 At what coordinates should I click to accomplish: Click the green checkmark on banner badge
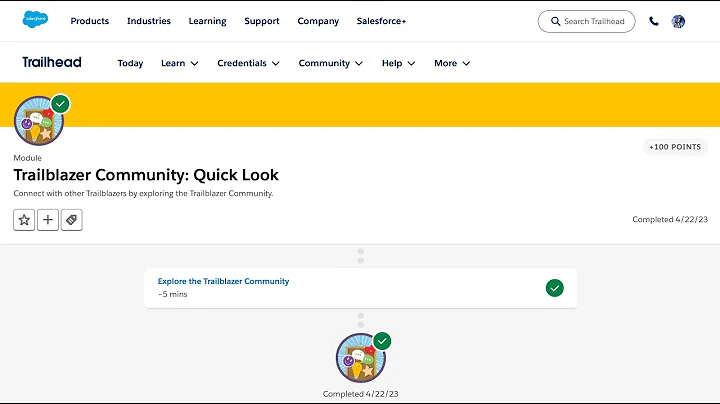pos(61,104)
